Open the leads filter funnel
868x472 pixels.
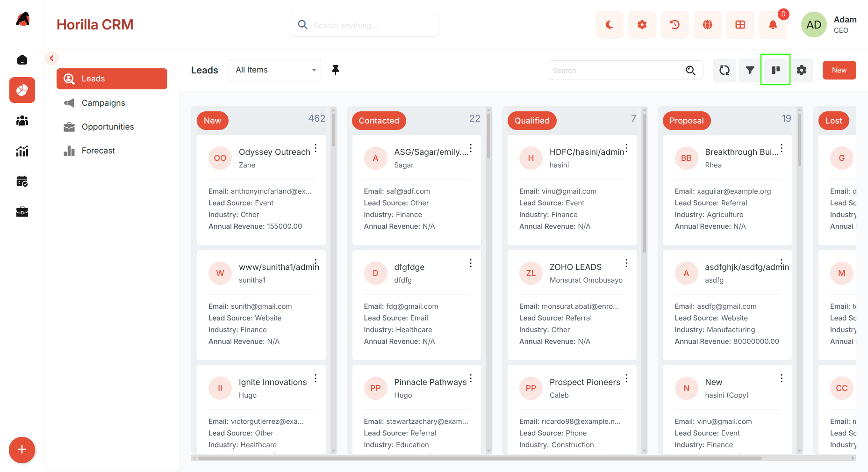pyautogui.click(x=750, y=70)
